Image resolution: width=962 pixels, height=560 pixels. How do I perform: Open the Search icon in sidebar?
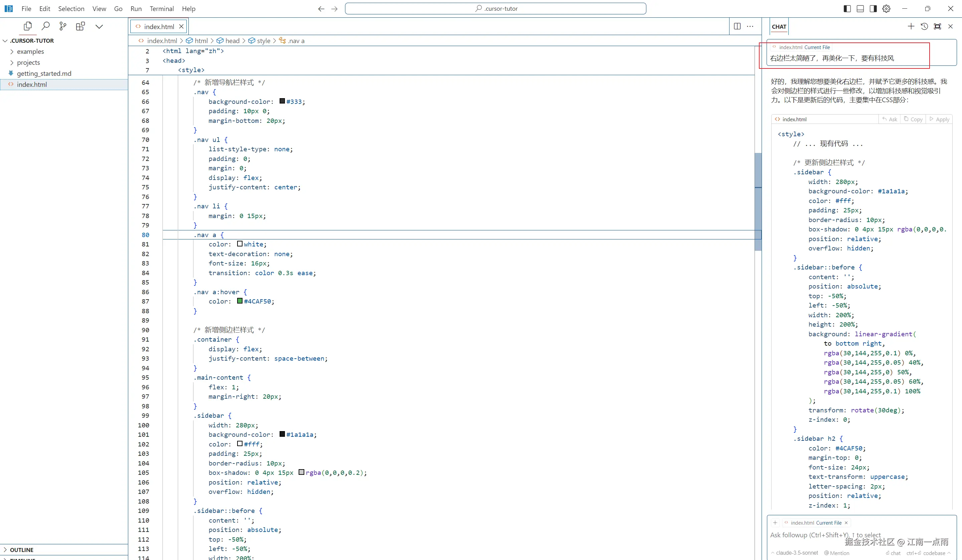45,26
